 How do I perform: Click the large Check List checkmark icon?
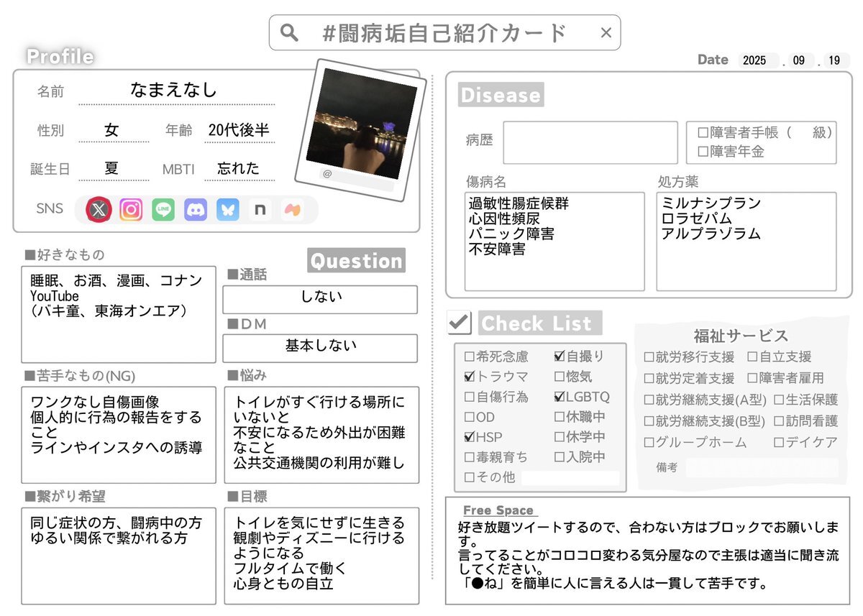click(x=459, y=322)
